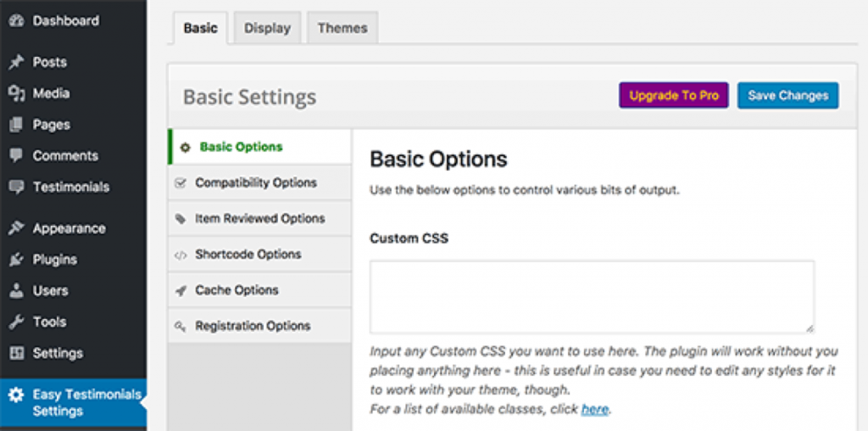Click the key icon beside Registration Options
Image resolution: width=868 pixels, height=431 pixels.
180,327
